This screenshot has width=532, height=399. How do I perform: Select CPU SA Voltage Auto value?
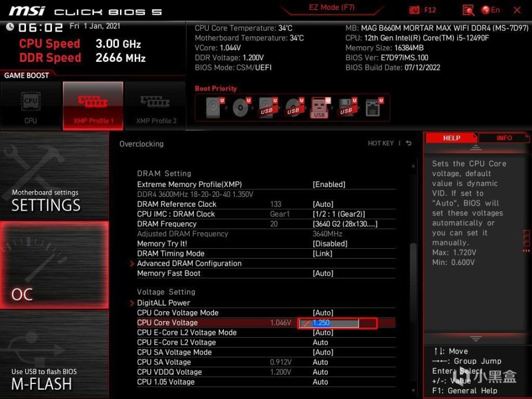[320, 362]
